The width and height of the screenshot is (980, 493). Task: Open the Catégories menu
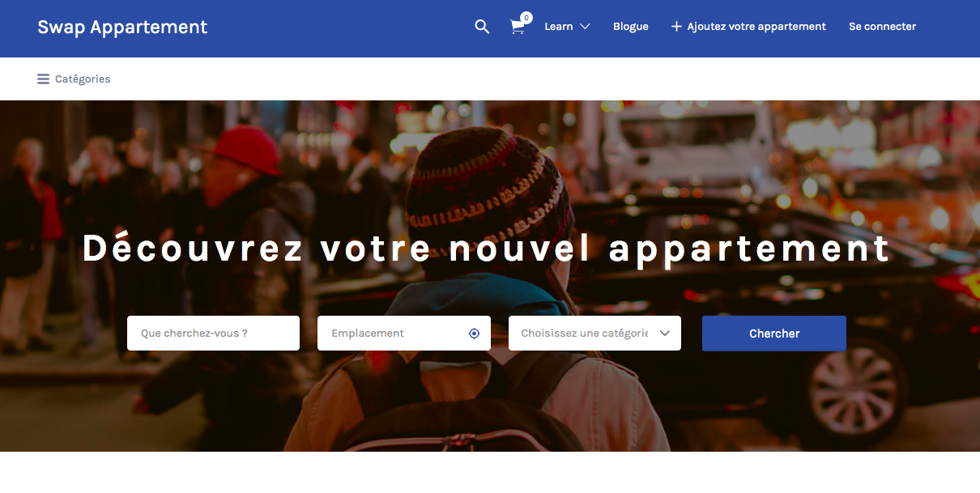pyautogui.click(x=83, y=79)
